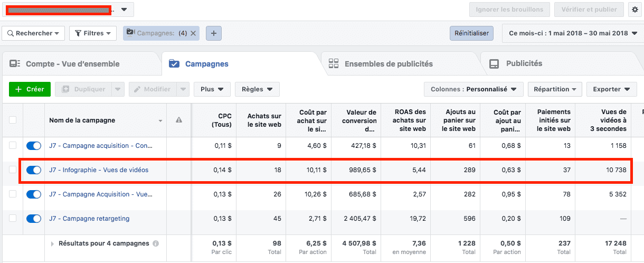Select checkbox for J7 - Campagne retargeting

13,219
